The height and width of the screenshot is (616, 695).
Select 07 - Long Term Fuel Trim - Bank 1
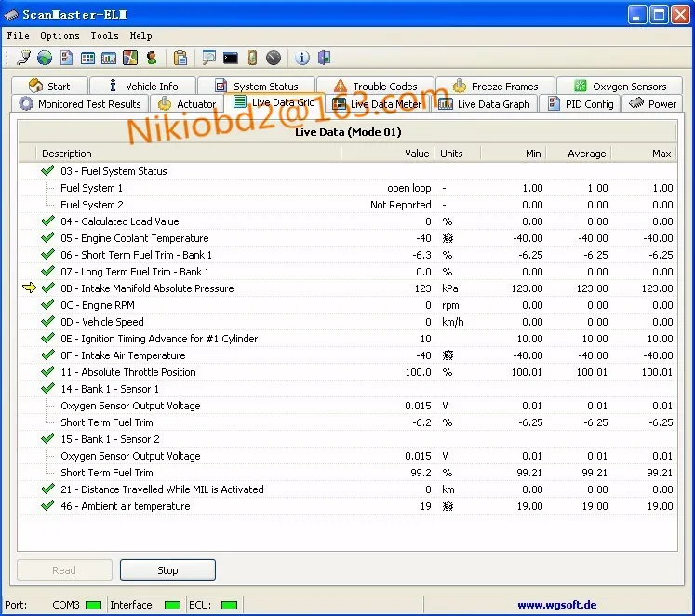coord(348,271)
